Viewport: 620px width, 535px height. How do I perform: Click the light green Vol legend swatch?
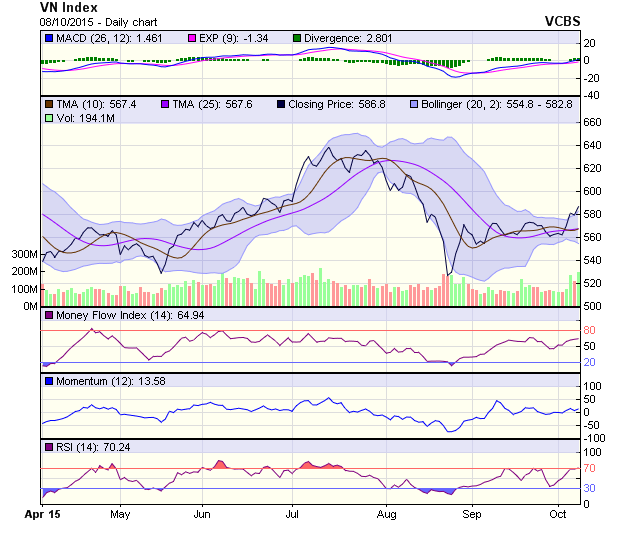[x=48, y=119]
